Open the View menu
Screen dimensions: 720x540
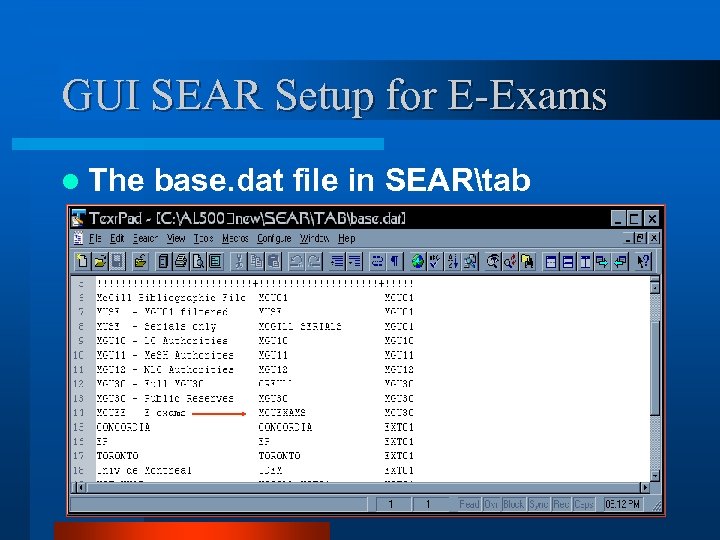[175, 238]
